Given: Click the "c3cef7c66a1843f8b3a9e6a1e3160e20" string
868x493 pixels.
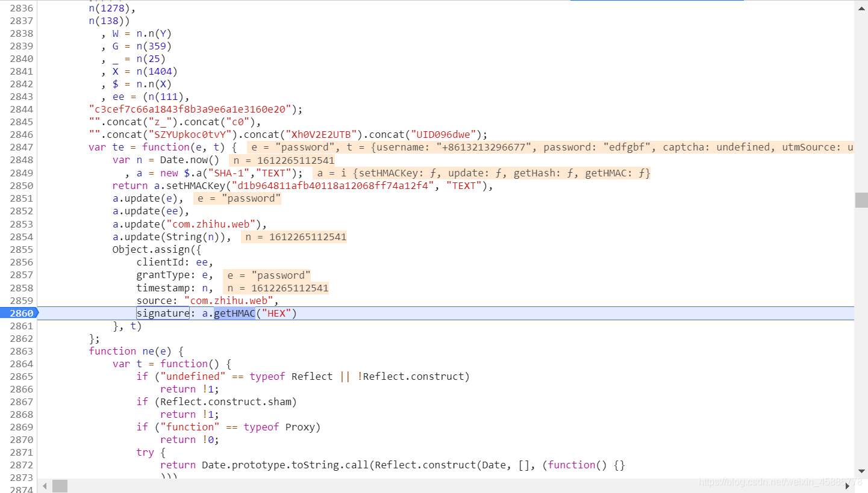Looking at the screenshot, I should click(193, 109).
